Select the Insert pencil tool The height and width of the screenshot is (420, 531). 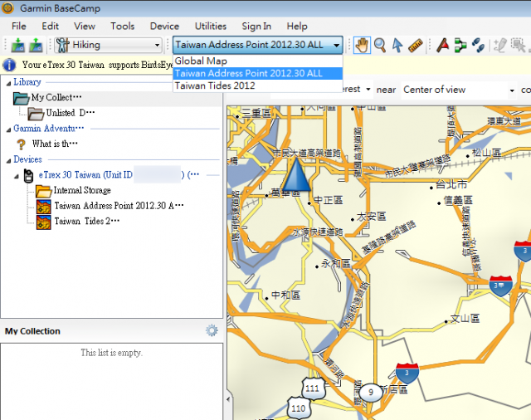pos(499,45)
